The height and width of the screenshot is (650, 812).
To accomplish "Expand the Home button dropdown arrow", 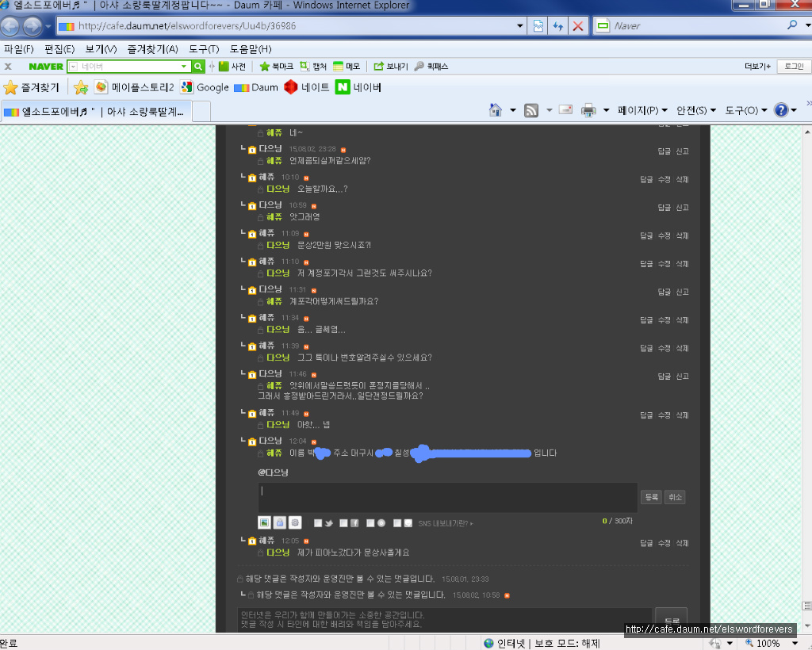I will [x=513, y=110].
